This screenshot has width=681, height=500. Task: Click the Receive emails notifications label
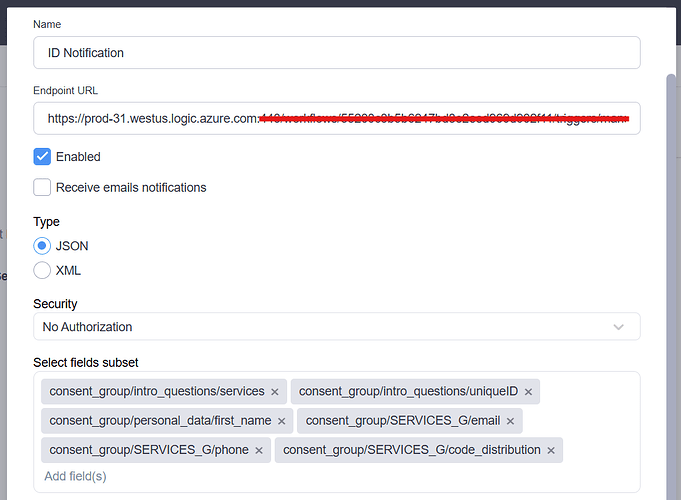coord(131,187)
